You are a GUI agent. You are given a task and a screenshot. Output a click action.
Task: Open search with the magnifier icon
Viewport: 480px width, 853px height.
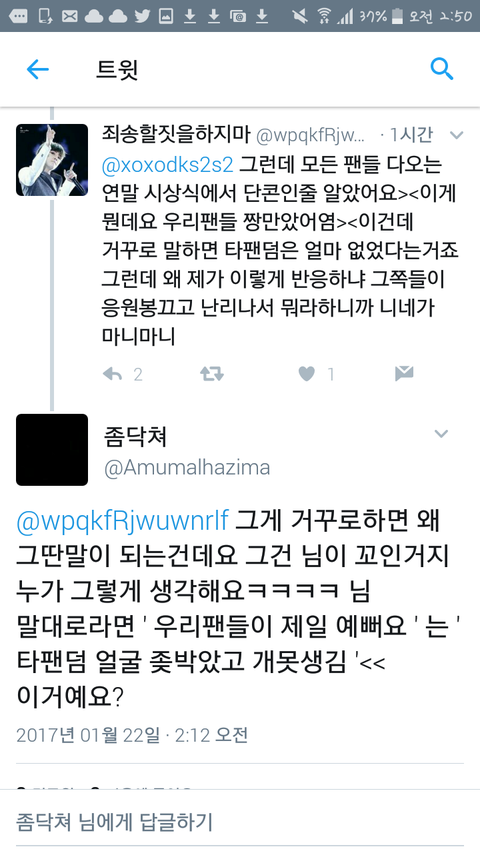point(441,69)
